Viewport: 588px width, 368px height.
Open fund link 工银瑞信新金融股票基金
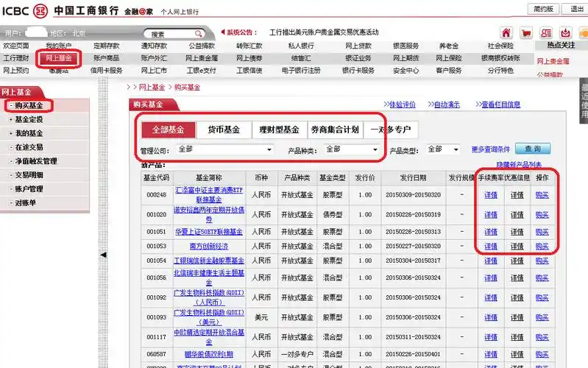coord(209,261)
